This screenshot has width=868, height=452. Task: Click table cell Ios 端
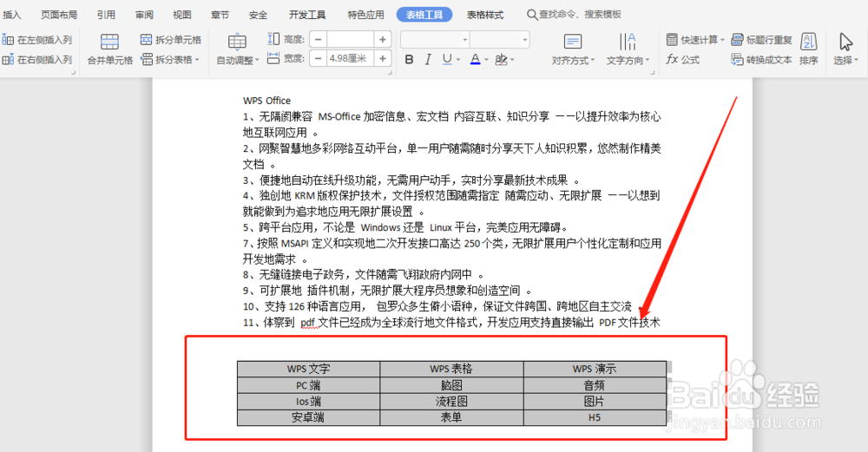point(308,401)
